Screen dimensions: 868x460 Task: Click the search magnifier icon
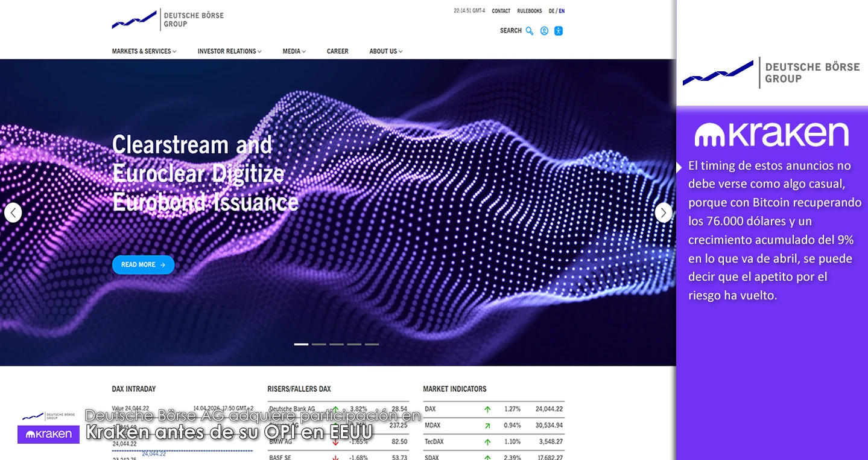[529, 31]
